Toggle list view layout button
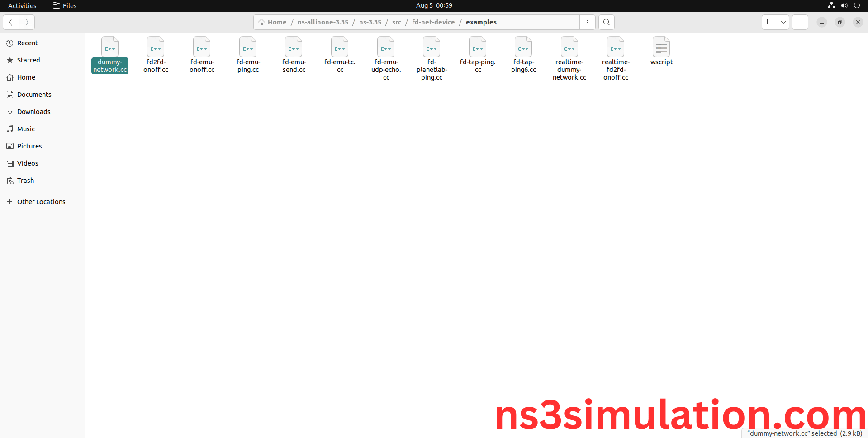Image resolution: width=868 pixels, height=438 pixels. pos(770,22)
